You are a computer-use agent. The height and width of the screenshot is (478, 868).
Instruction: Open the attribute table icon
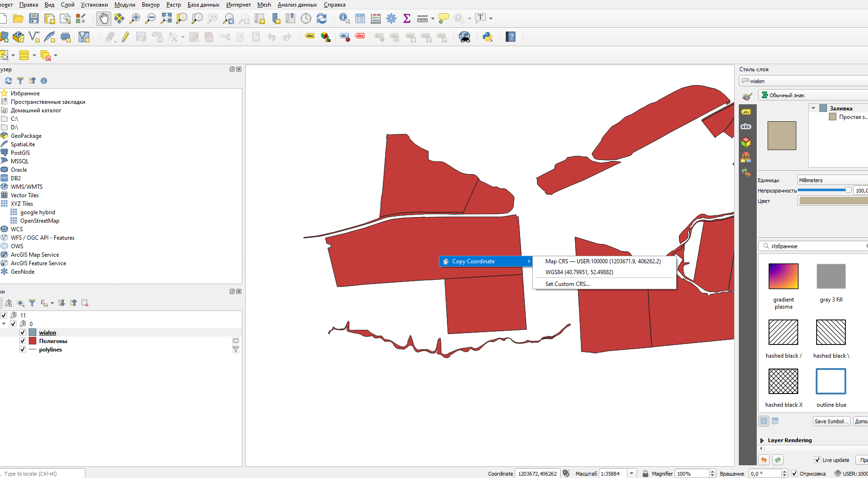(360, 18)
